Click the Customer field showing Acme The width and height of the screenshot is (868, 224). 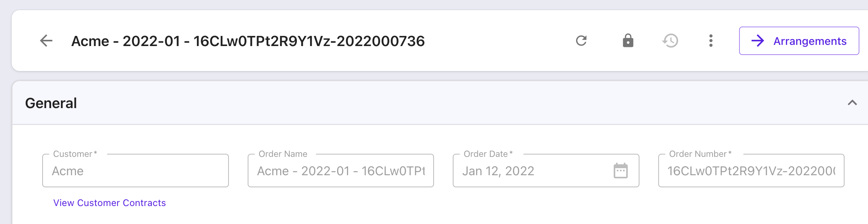click(x=136, y=171)
